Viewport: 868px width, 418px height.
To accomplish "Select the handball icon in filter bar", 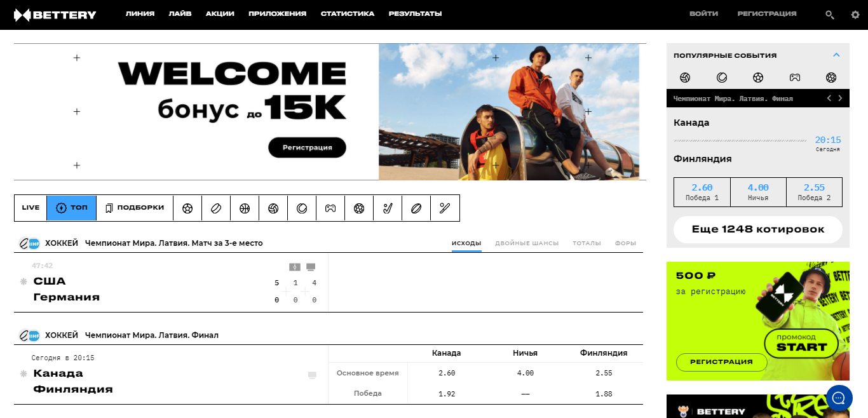I will pyautogui.click(x=359, y=208).
